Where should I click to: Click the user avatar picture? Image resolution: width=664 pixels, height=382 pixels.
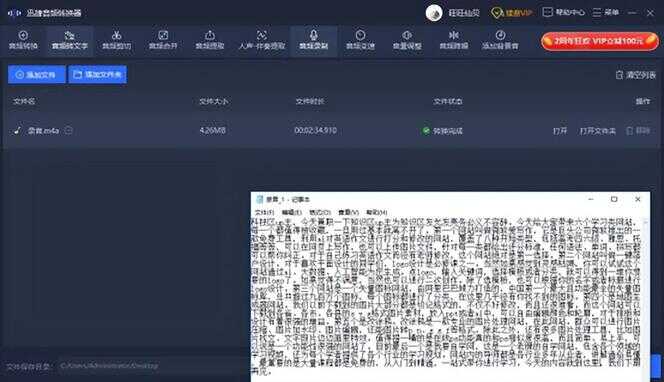click(434, 13)
